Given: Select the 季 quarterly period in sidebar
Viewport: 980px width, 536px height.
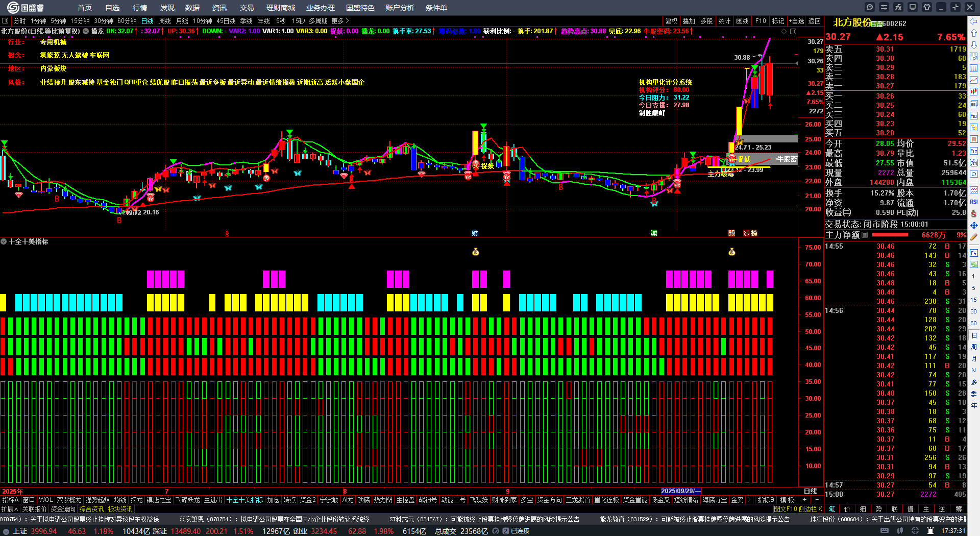Looking at the screenshot, I should (x=974, y=394).
